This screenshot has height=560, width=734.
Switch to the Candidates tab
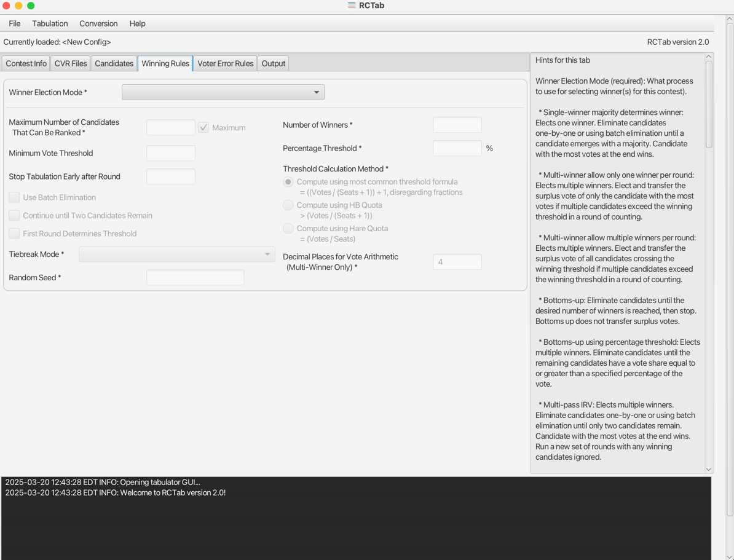coord(114,63)
